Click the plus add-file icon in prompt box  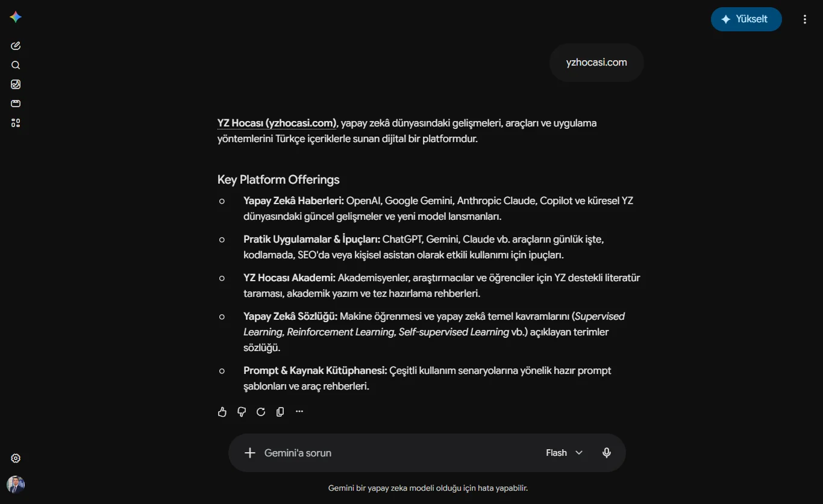tap(250, 453)
